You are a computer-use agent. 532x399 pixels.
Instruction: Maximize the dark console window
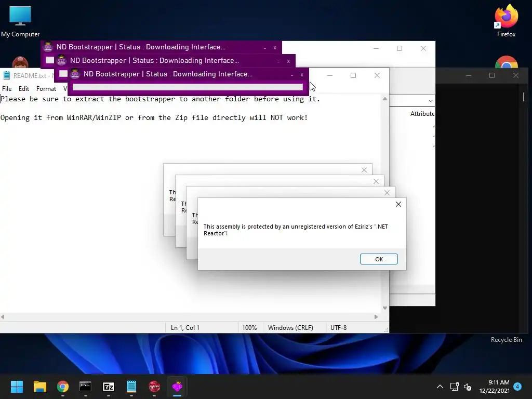click(x=492, y=75)
